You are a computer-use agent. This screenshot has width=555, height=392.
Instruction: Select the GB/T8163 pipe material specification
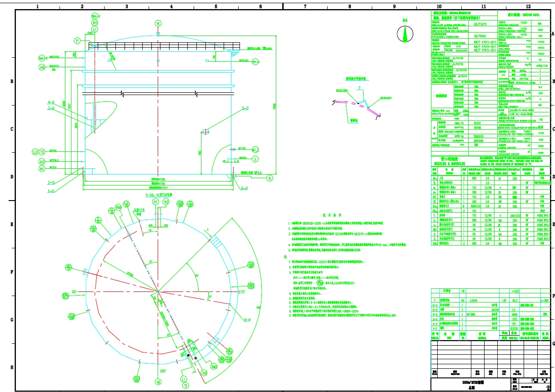[x=480, y=35]
